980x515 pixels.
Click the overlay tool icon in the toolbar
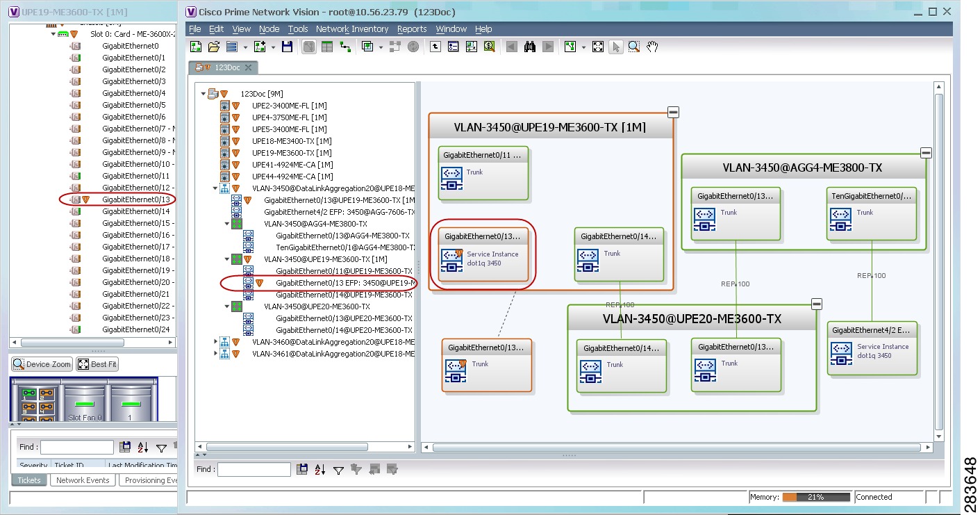(367, 47)
